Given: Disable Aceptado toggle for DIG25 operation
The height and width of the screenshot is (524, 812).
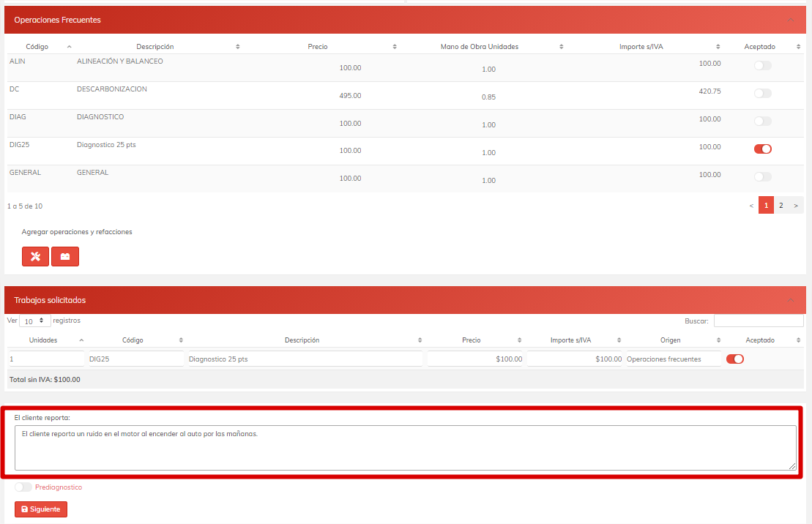Looking at the screenshot, I should (762, 149).
